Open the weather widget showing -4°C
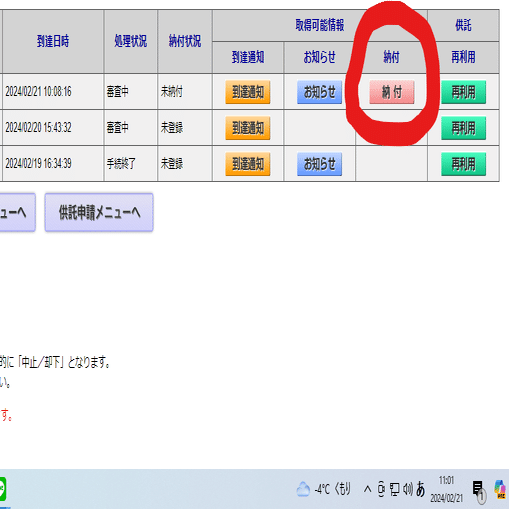 (x=323, y=489)
